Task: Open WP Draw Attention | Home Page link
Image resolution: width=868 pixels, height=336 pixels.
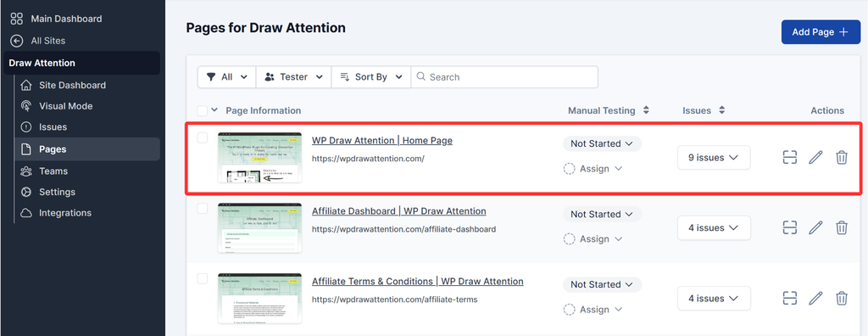Action: pos(382,141)
